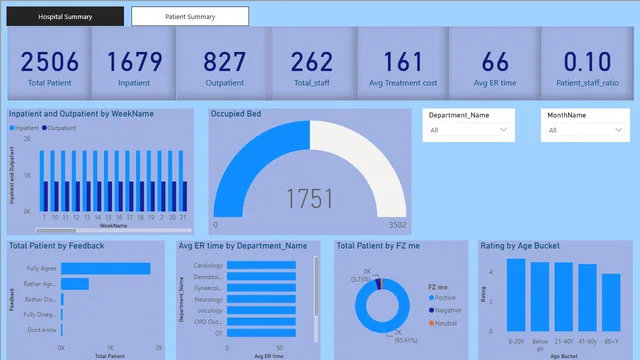The image size is (640, 360).
Task: Click the week 21 bar group
Action: click(x=183, y=181)
